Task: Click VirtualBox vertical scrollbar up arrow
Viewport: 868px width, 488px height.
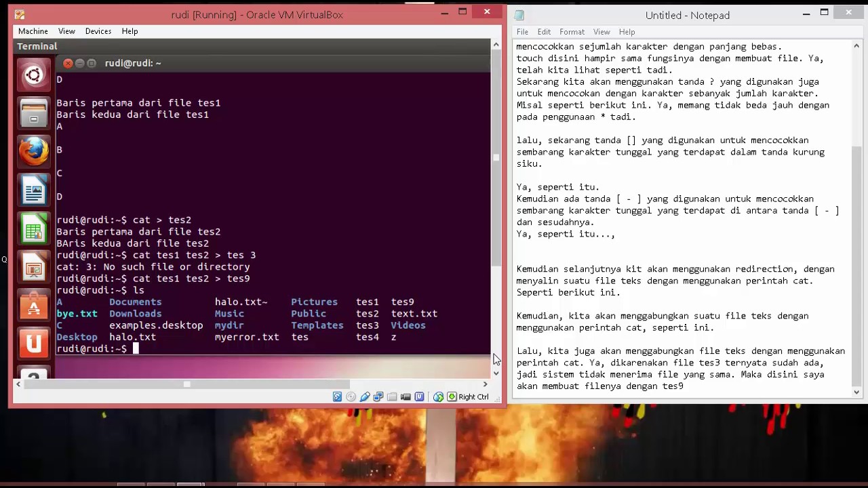Action: (496, 45)
